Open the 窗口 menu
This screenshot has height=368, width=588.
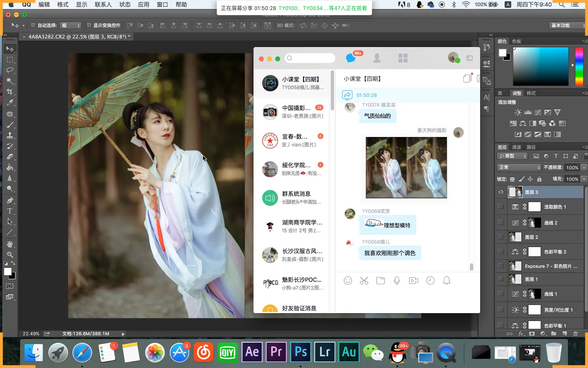(162, 4)
